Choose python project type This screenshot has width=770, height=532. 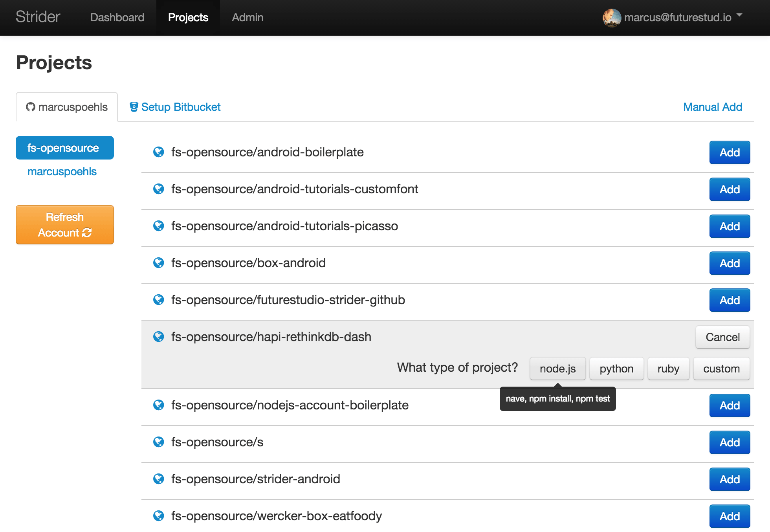pyautogui.click(x=616, y=369)
